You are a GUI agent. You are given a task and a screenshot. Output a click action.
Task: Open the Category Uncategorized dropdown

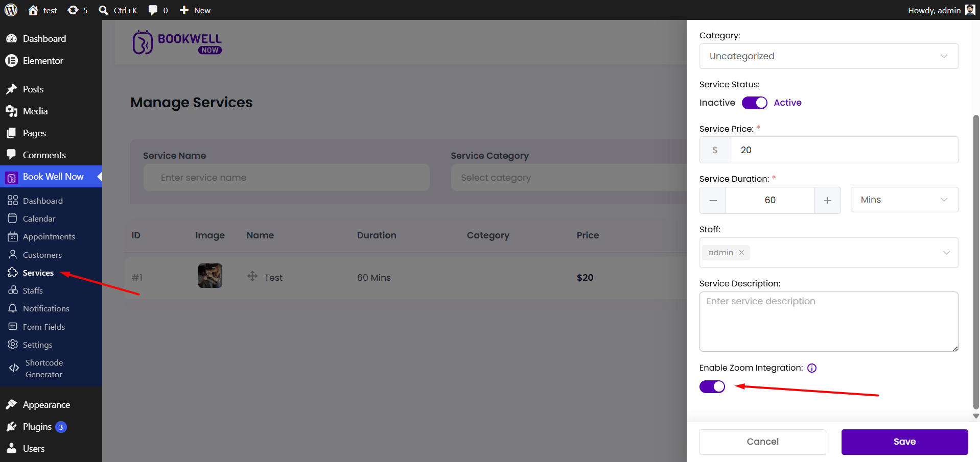(x=829, y=56)
